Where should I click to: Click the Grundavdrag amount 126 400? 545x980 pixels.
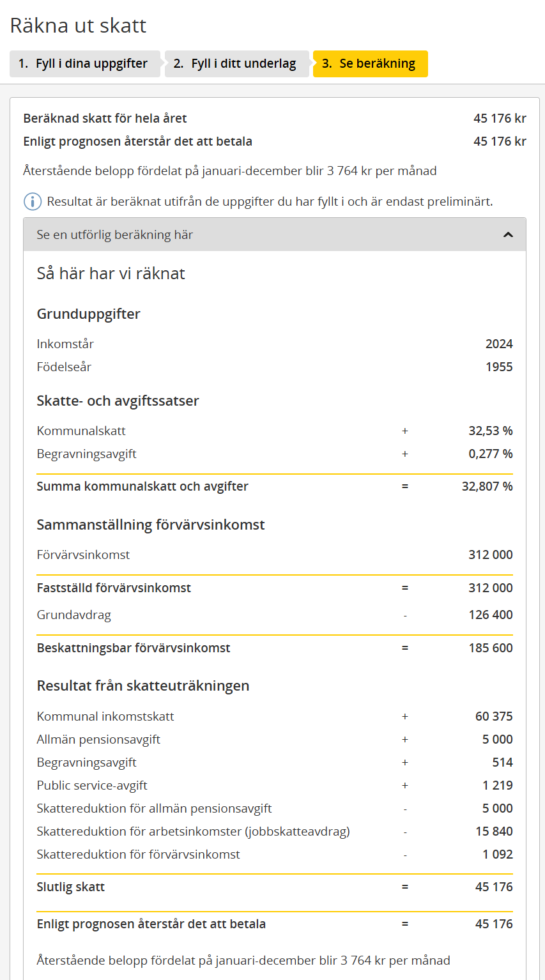(491, 615)
